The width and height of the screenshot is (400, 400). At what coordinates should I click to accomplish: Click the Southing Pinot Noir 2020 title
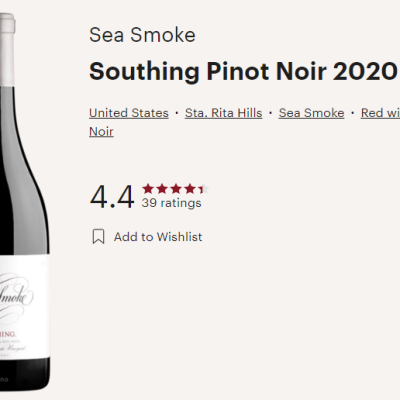[x=243, y=71]
